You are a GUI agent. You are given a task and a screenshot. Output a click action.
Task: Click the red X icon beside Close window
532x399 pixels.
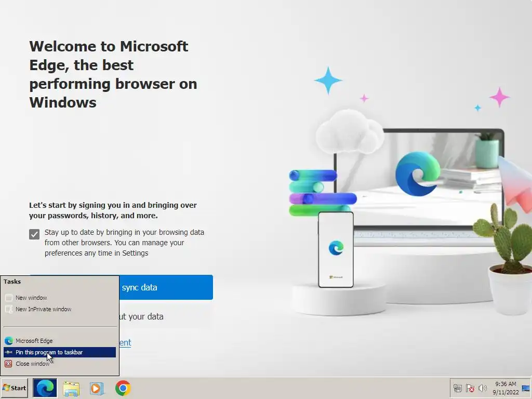tap(9, 364)
